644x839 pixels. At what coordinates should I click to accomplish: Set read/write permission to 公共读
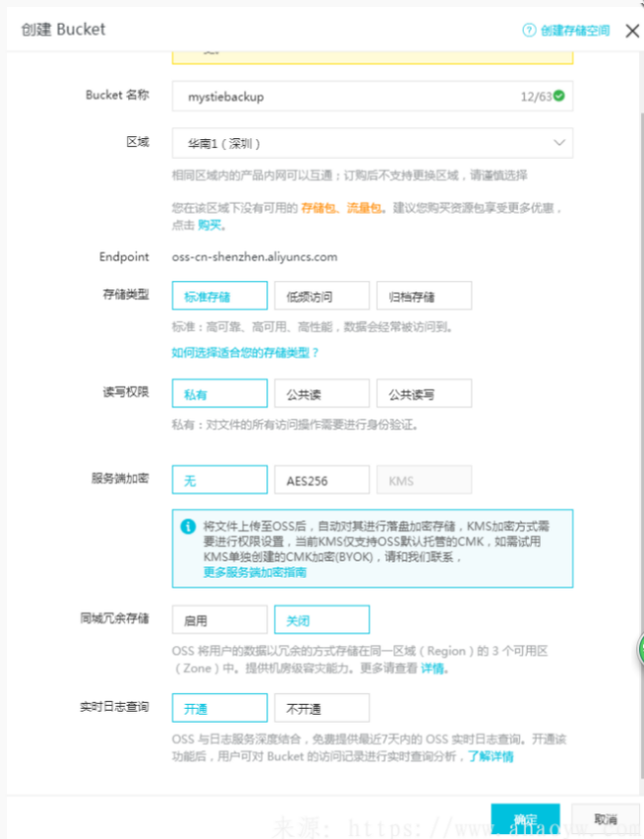322,394
